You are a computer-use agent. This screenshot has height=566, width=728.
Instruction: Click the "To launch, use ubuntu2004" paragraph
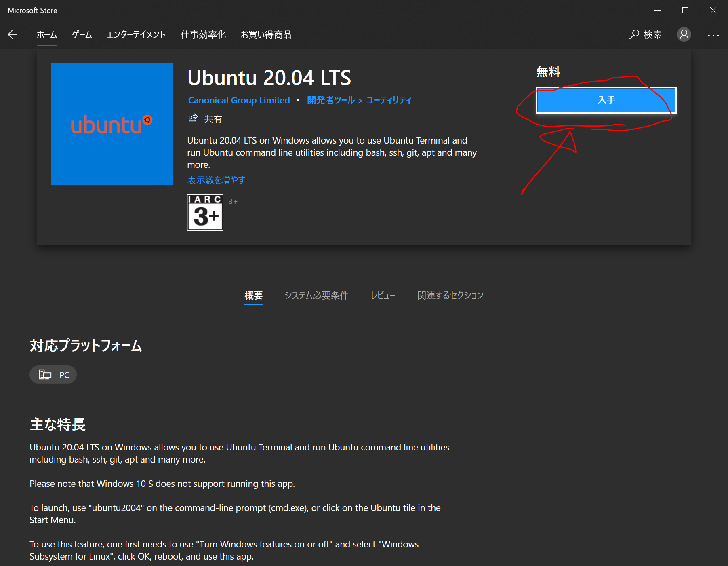pos(235,514)
